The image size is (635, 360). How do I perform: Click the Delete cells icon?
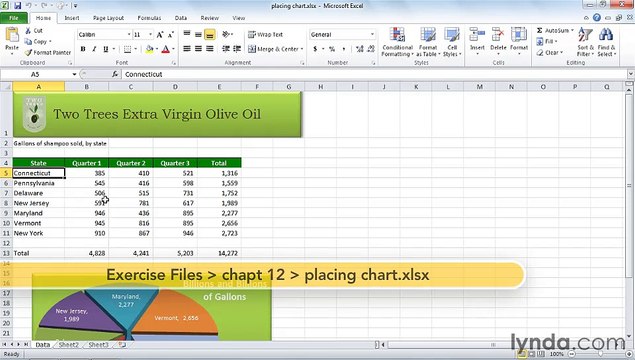pos(498,35)
